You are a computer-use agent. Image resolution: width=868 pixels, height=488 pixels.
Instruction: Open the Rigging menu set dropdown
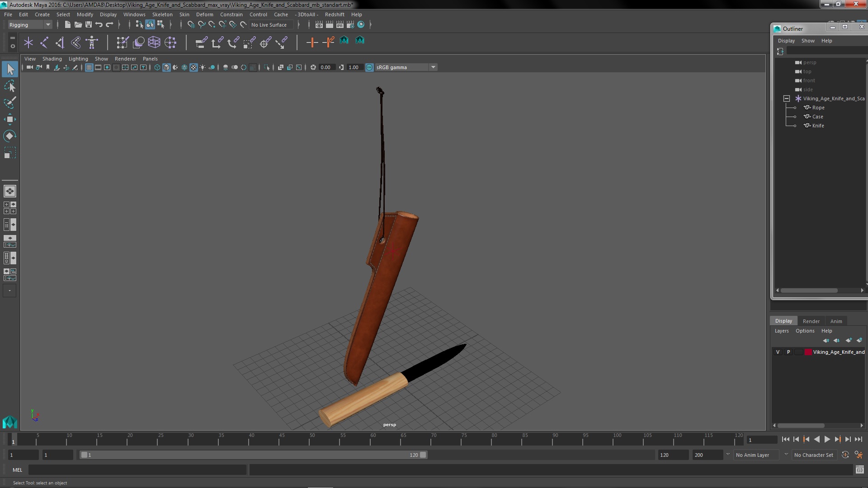(x=30, y=25)
